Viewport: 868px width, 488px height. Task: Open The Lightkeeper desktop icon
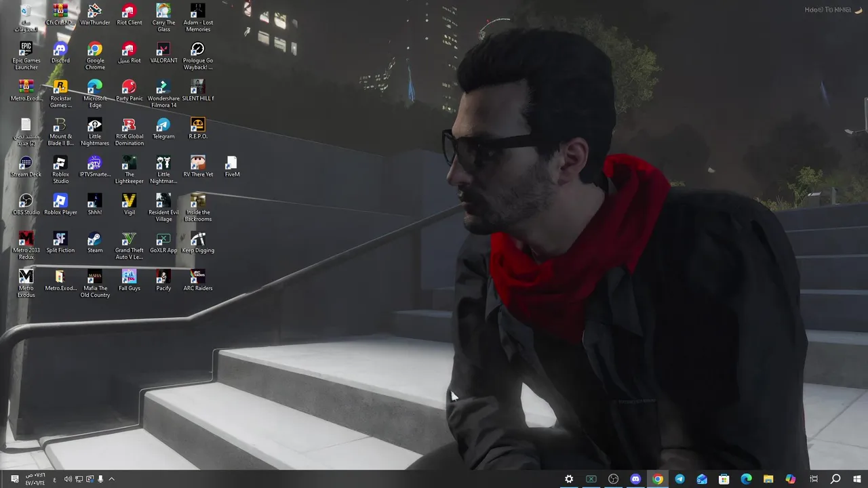[129, 170]
